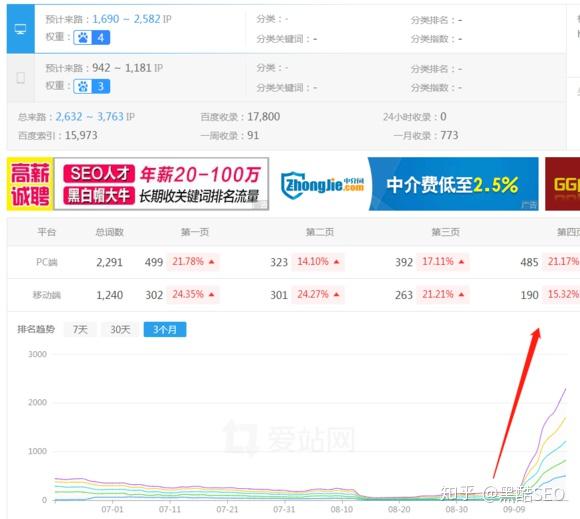This screenshot has height=519, width=580.
Task: Click the 第二页 column header
Action: coord(320,232)
